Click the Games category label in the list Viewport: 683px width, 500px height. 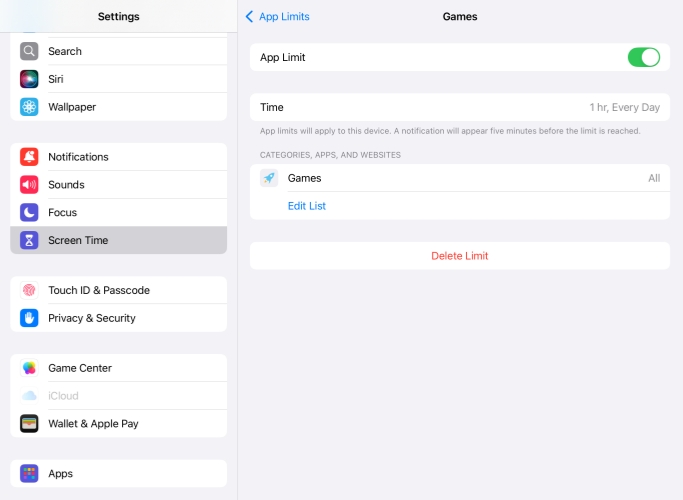coord(304,178)
